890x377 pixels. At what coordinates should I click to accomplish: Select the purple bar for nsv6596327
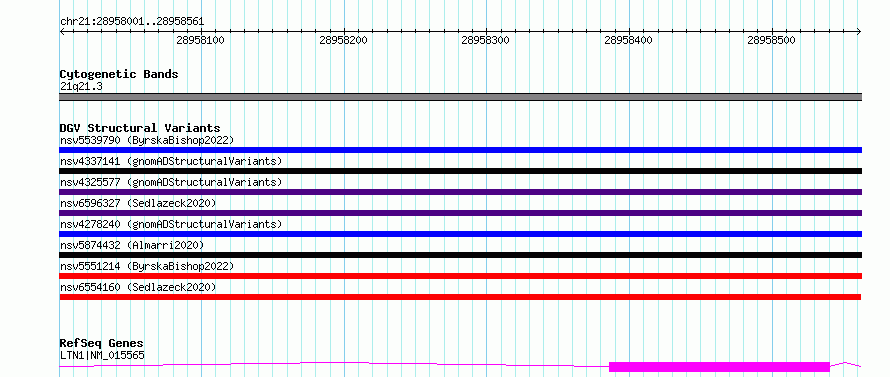[x=460, y=213]
